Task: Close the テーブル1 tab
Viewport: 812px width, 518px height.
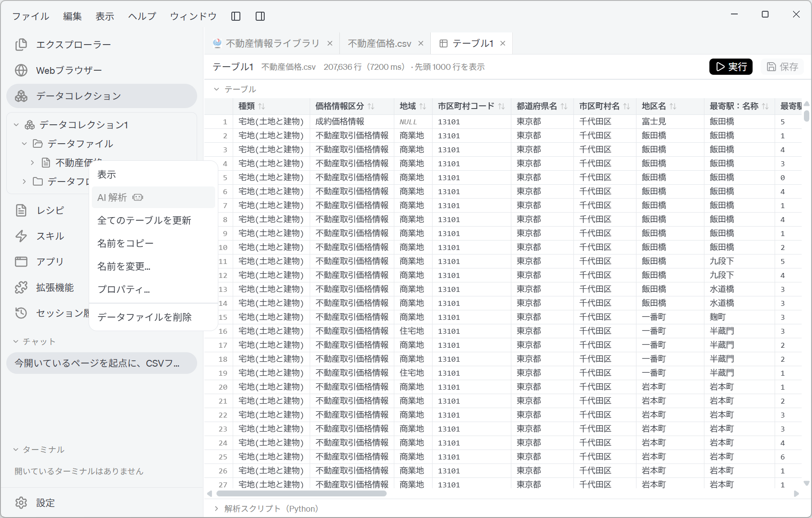Action: pos(503,43)
